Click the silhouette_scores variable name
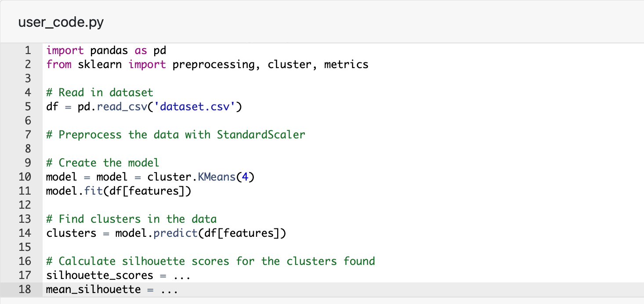 100,275
